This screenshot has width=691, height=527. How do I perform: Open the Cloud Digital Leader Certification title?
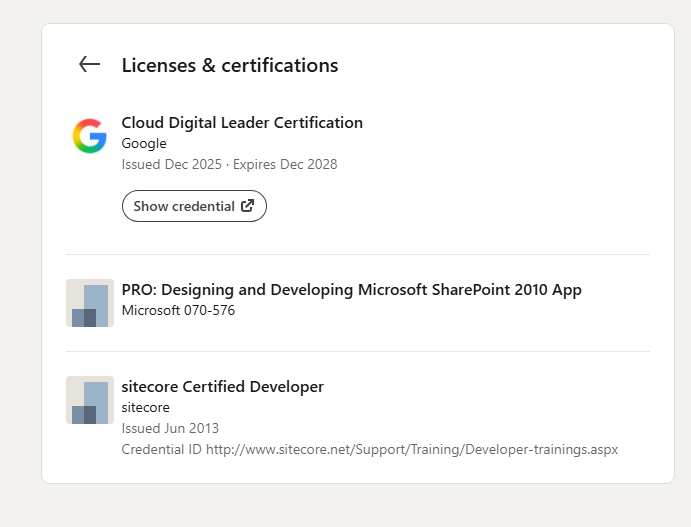coord(242,122)
